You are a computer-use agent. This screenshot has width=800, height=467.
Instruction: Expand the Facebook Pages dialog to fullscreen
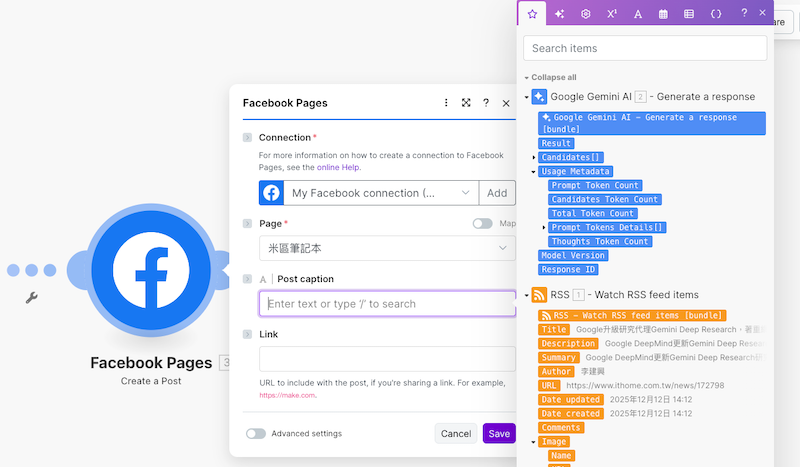[466, 103]
